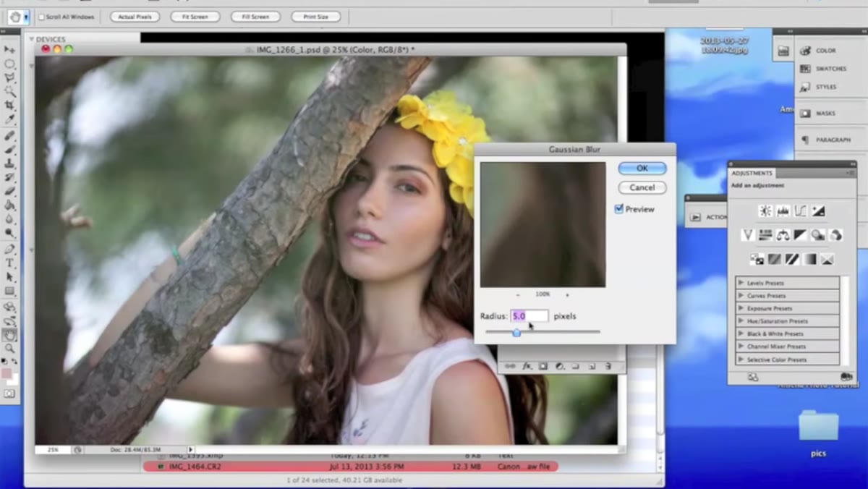Add a Brightness/Contrast adjustment
Image resolution: width=868 pixels, height=489 pixels.
(765, 211)
